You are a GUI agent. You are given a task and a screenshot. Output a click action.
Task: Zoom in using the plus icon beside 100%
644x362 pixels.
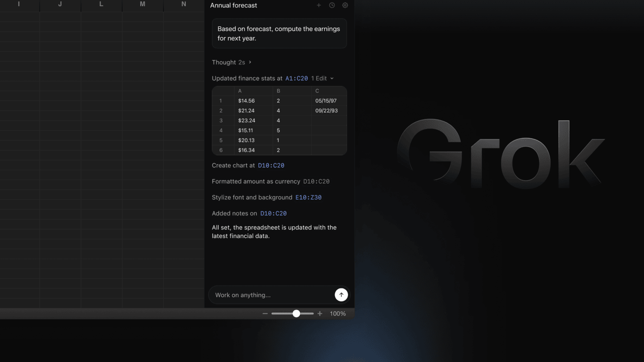(x=320, y=313)
